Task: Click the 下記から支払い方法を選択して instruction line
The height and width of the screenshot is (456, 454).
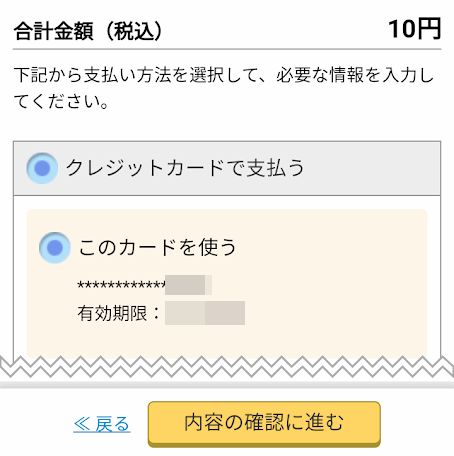Action: [x=224, y=75]
